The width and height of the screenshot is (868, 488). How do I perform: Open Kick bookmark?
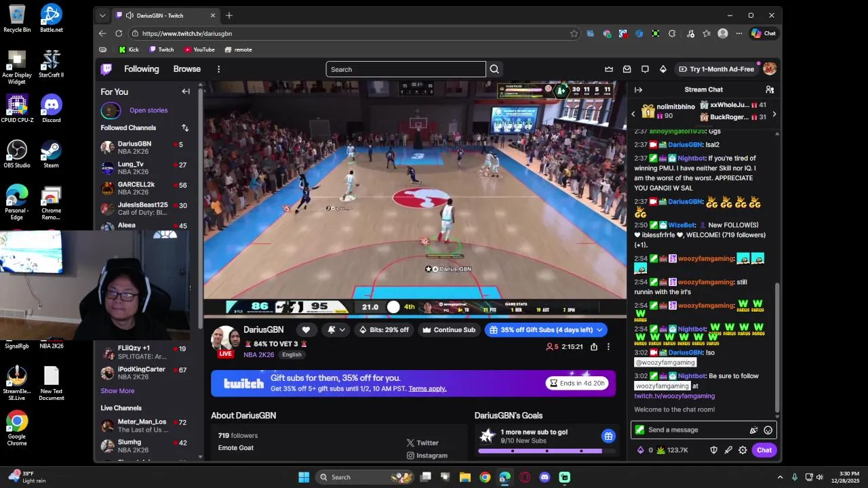tap(129, 49)
